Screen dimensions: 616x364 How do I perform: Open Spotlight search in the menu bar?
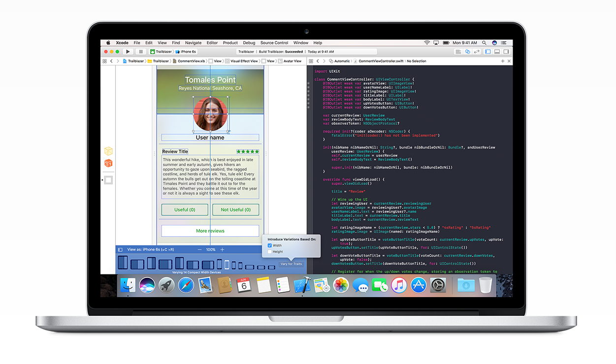tap(485, 43)
